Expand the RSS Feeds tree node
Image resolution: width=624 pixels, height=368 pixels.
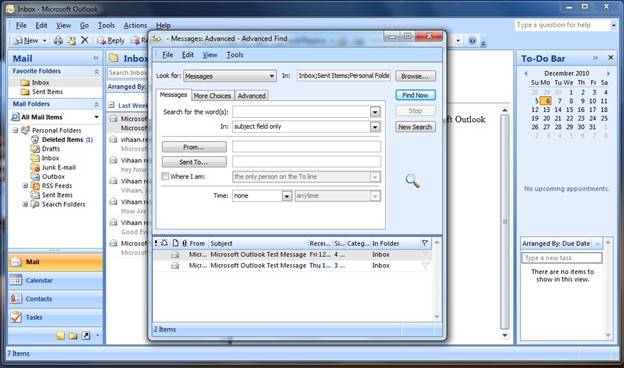pyautogui.click(x=25, y=186)
